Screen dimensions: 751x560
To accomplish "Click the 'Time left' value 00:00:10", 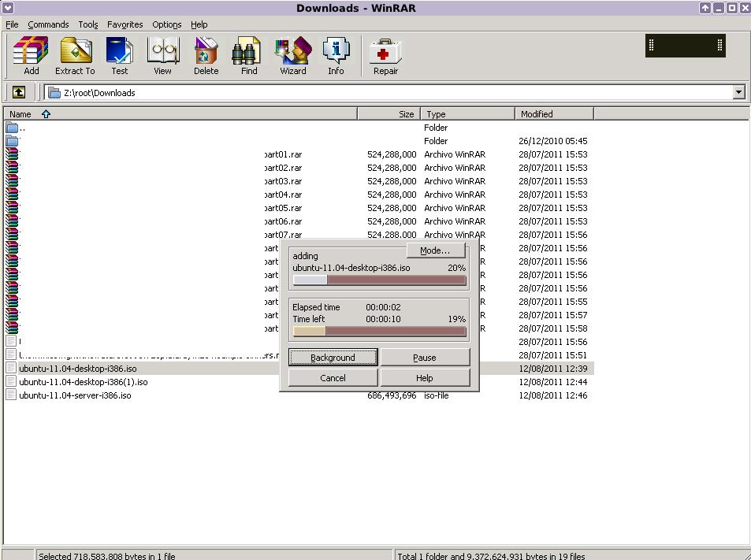I will (383, 319).
